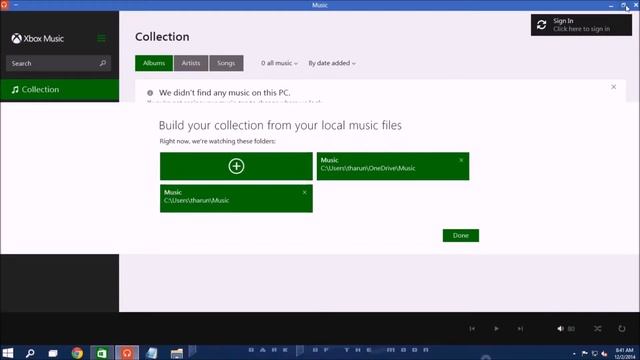
Task: Switch to the Albums tab
Action: point(154,63)
